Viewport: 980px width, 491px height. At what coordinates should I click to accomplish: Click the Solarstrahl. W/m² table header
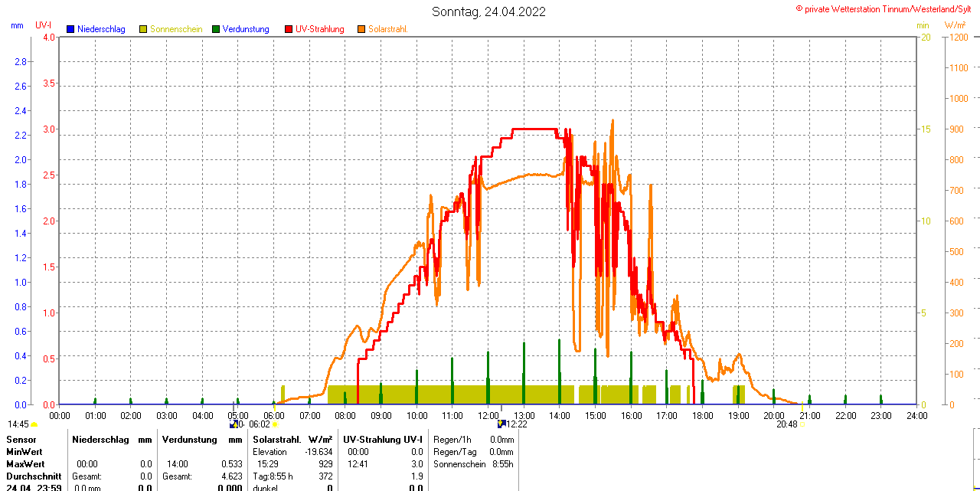coord(292,440)
